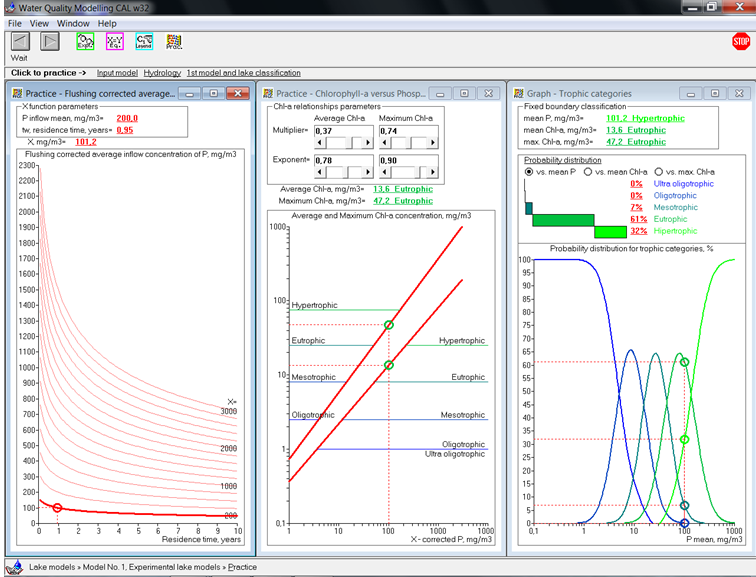Show the Legend toolbar icon
Viewport: 756px width, 577px height.
[x=144, y=41]
